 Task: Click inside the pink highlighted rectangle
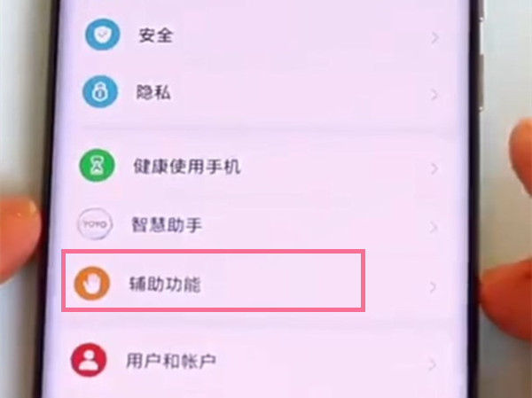213,281
